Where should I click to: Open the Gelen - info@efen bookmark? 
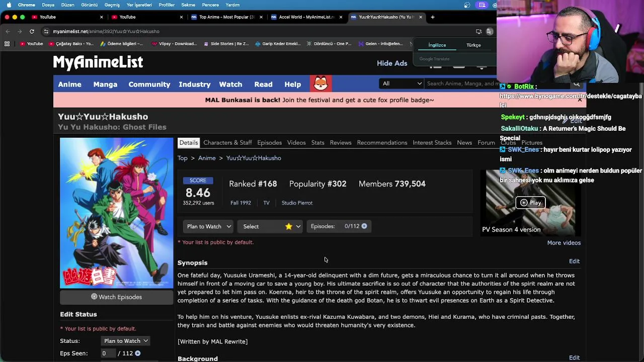(x=380, y=44)
